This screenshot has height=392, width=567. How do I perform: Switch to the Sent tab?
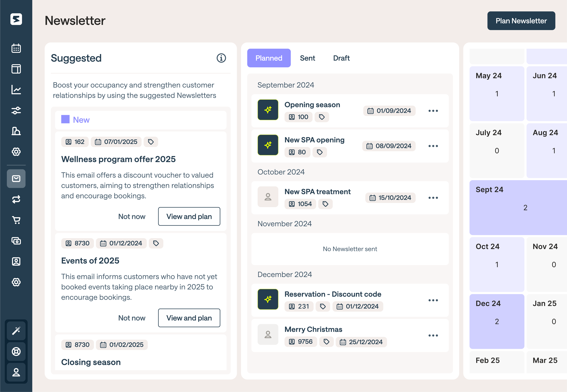[x=307, y=58]
